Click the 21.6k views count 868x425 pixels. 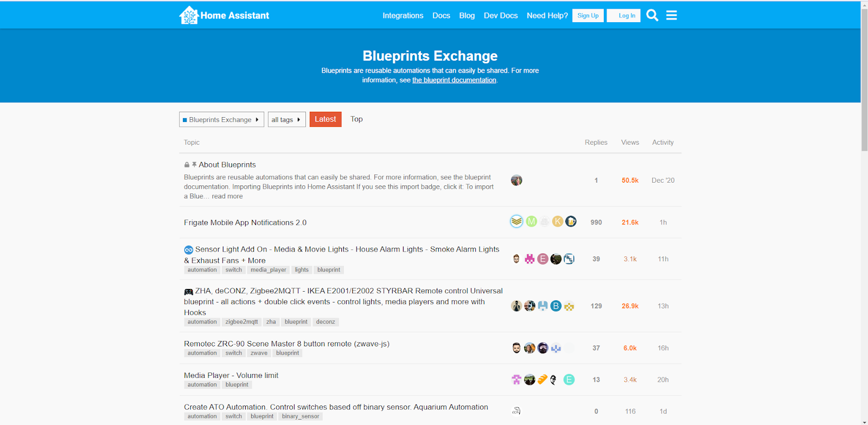[x=630, y=222]
